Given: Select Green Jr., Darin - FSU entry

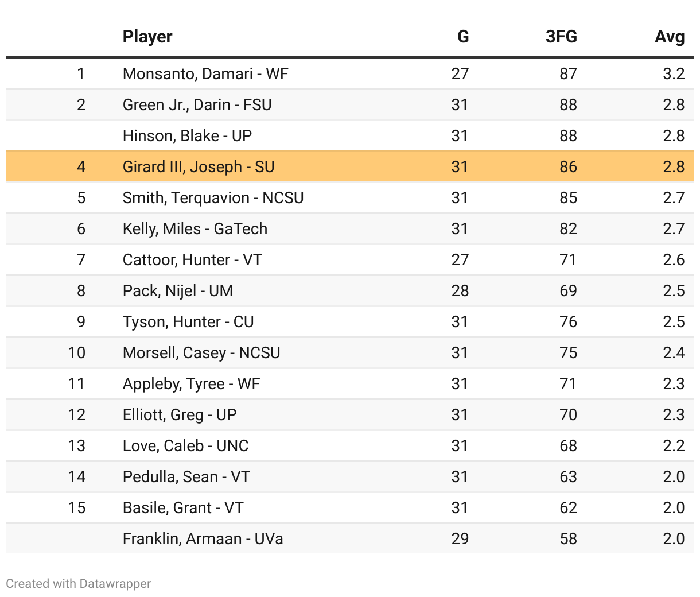Looking at the screenshot, I should (x=197, y=105).
